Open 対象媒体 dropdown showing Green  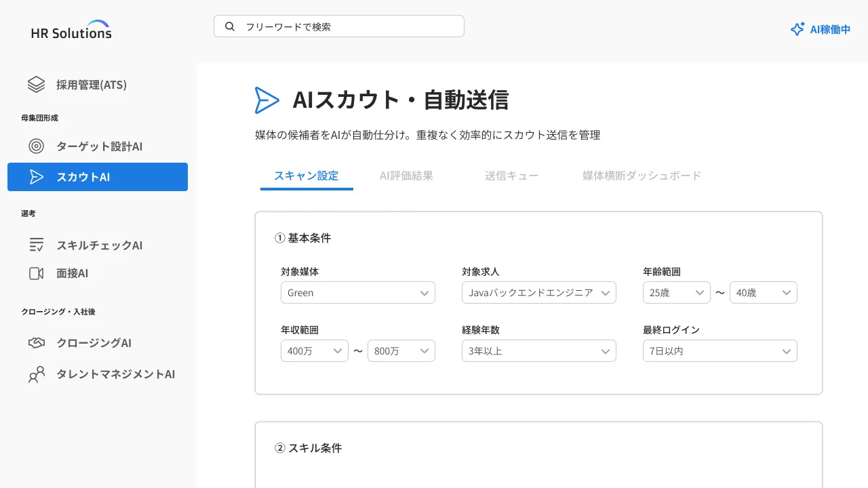tap(358, 293)
